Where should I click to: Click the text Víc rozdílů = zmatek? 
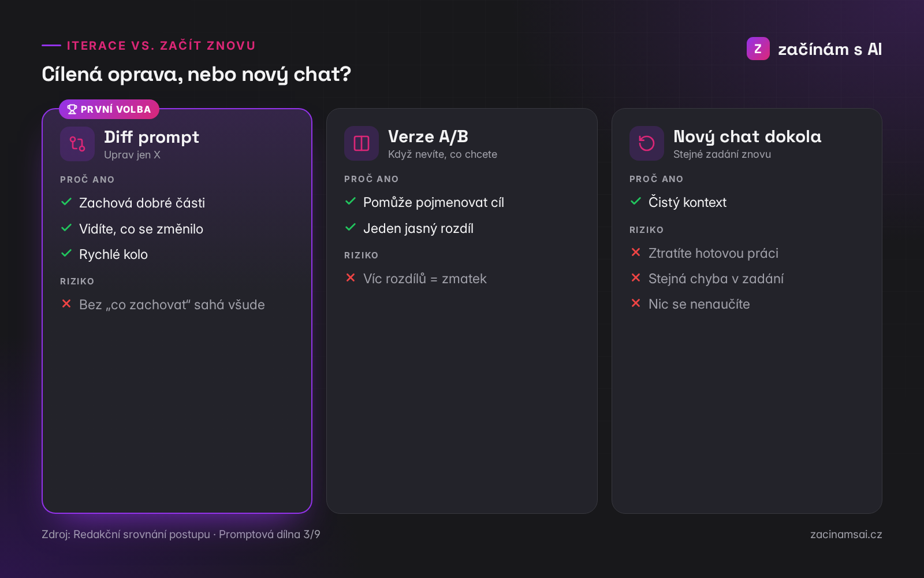[x=425, y=279]
